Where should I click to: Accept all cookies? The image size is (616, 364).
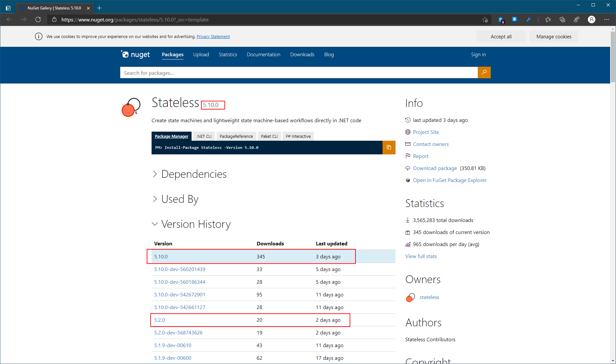[501, 36]
